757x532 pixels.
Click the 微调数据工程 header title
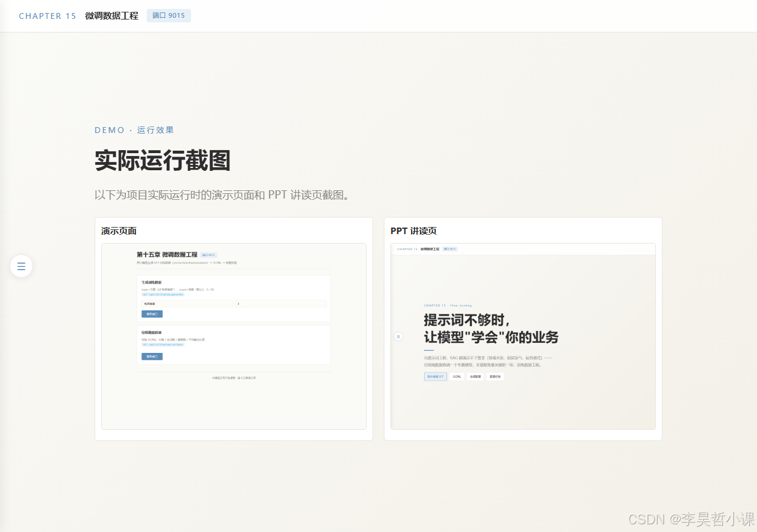pos(112,16)
